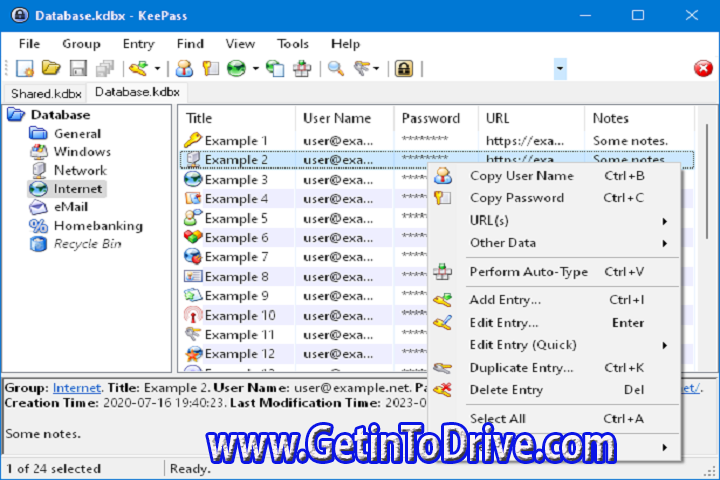
Task: Sort by the Notes column header
Action: (640, 118)
